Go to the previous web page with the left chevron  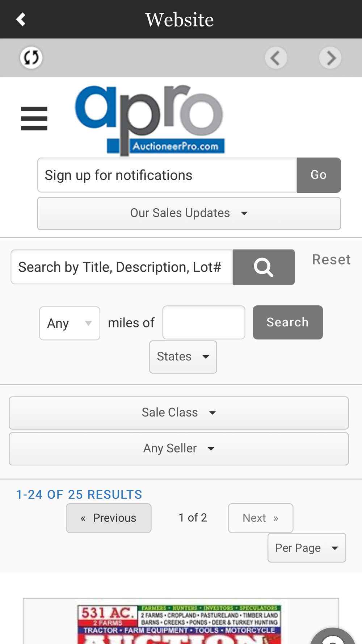click(276, 58)
